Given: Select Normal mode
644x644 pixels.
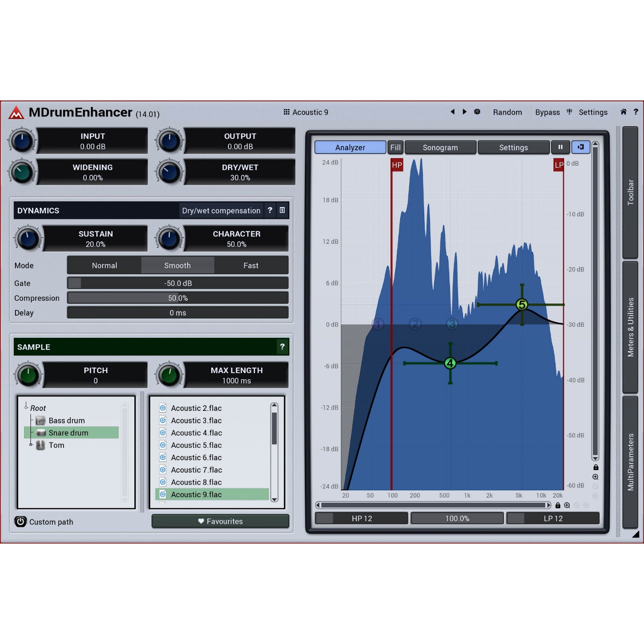Looking at the screenshot, I should pyautogui.click(x=104, y=265).
